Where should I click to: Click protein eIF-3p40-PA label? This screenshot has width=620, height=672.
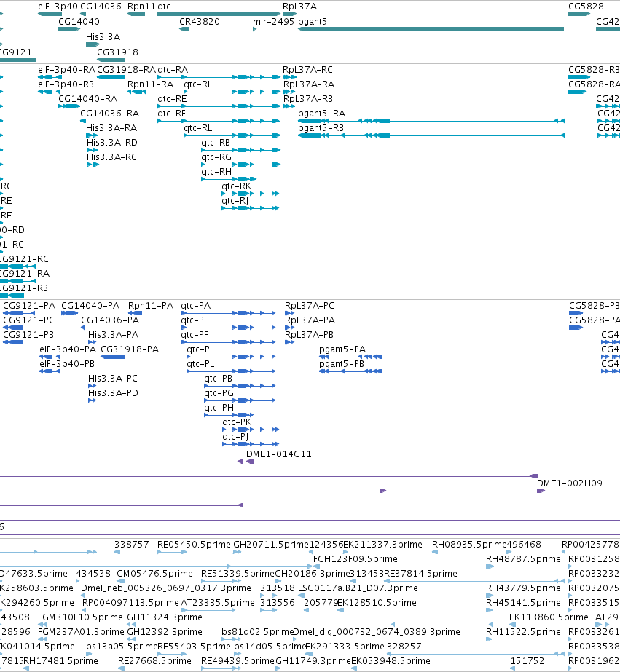(68, 349)
